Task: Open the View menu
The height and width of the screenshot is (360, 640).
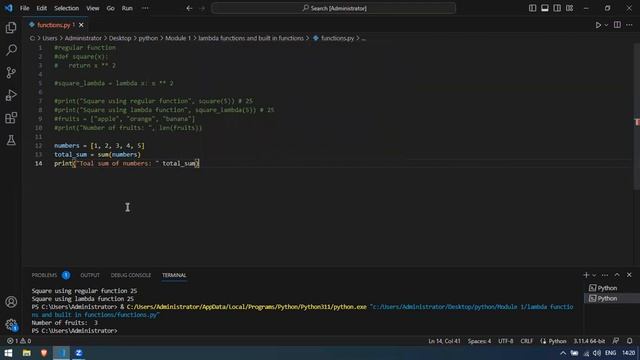Action: pos(93,8)
